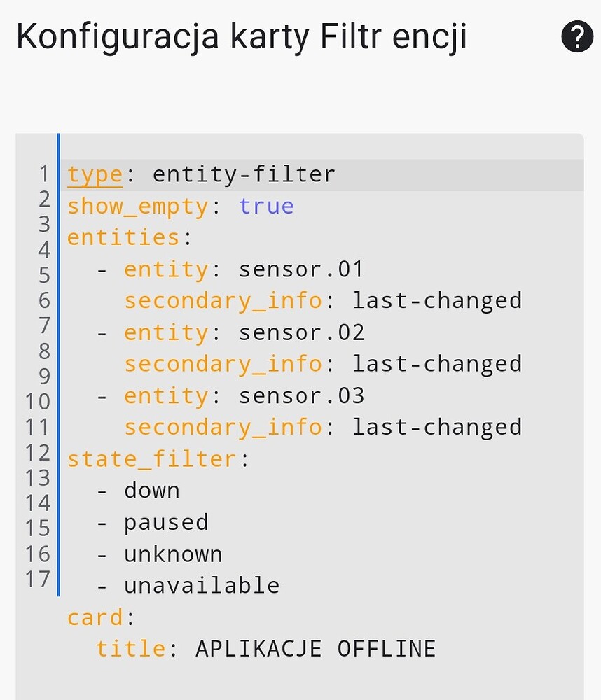Select the true value after show_empty
Image resolution: width=601 pixels, height=700 pixels.
pos(266,205)
